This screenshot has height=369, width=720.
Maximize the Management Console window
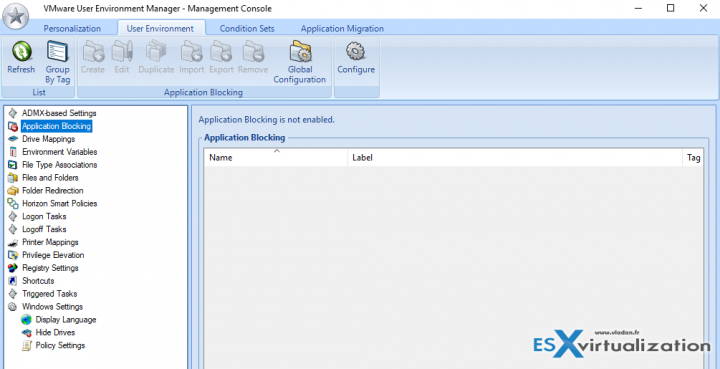point(670,8)
